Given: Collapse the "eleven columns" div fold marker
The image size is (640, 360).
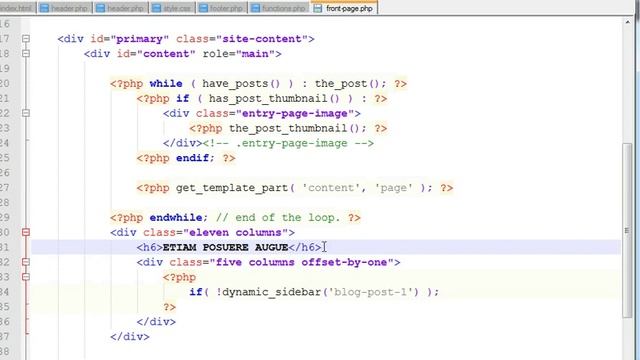Looking at the screenshot, I should click(x=26, y=232).
